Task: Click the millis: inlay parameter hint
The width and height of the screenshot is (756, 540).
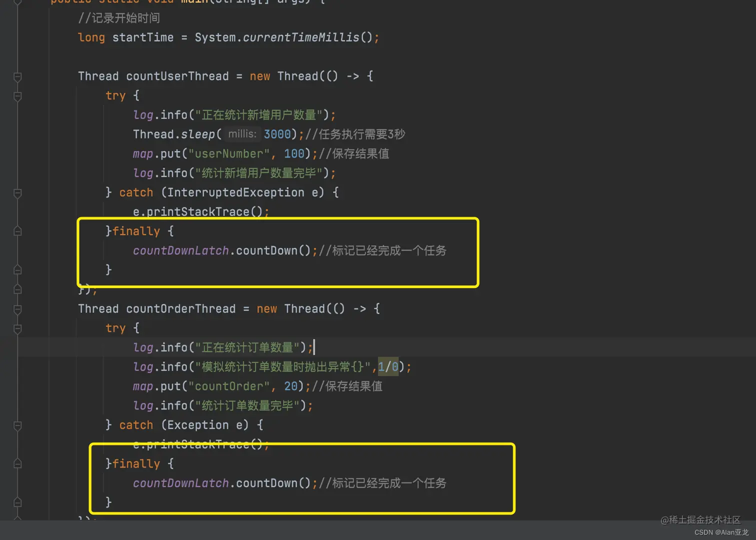Action: pyautogui.click(x=242, y=134)
